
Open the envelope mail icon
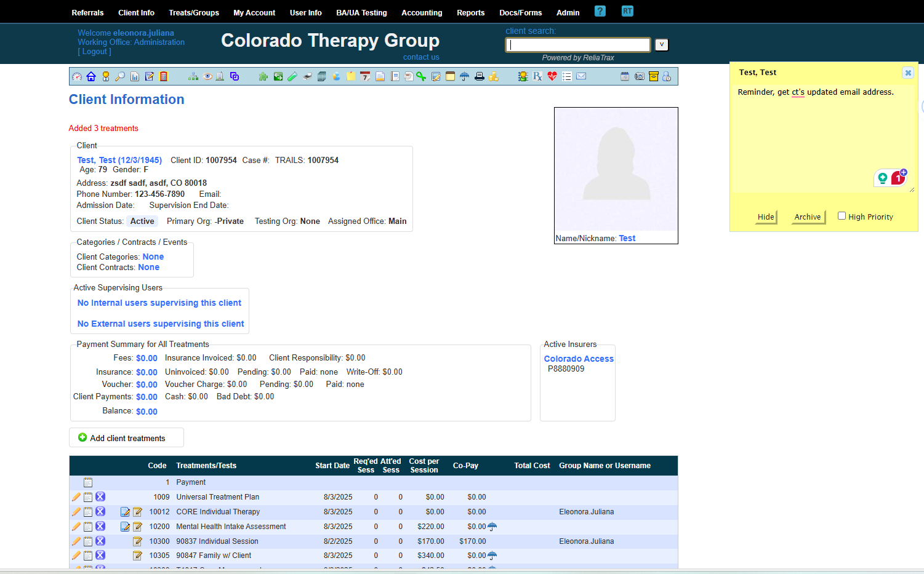click(x=581, y=76)
